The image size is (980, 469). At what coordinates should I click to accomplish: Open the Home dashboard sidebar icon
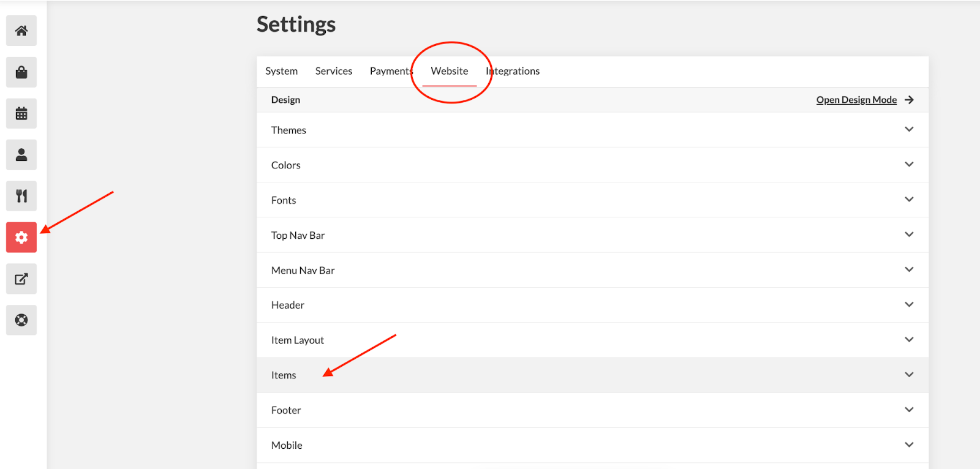coord(21,31)
